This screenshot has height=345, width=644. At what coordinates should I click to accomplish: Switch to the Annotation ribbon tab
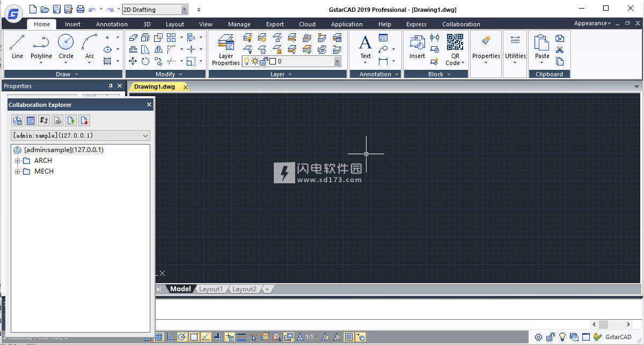pos(112,24)
